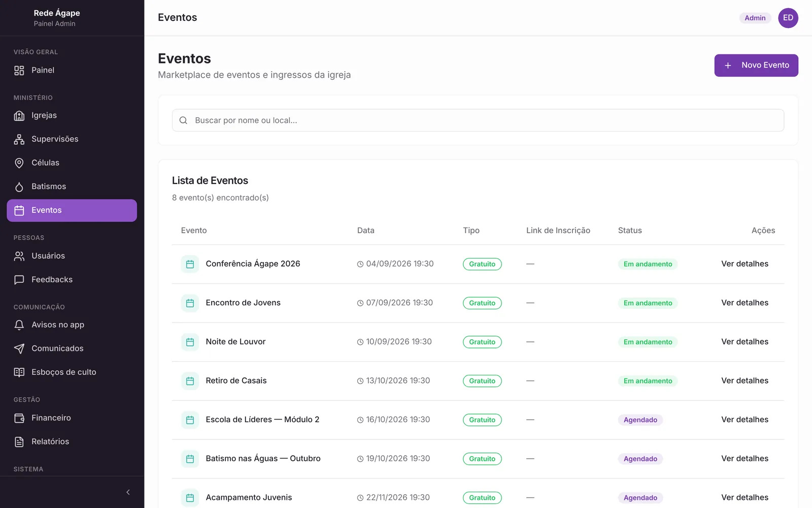812x508 pixels.
Task: Click the Igrejas church icon
Action: 19,116
